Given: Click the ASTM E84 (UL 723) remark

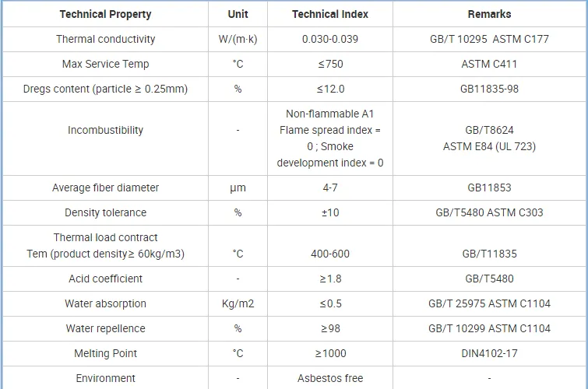Looking at the screenshot, I should pyautogui.click(x=489, y=146).
